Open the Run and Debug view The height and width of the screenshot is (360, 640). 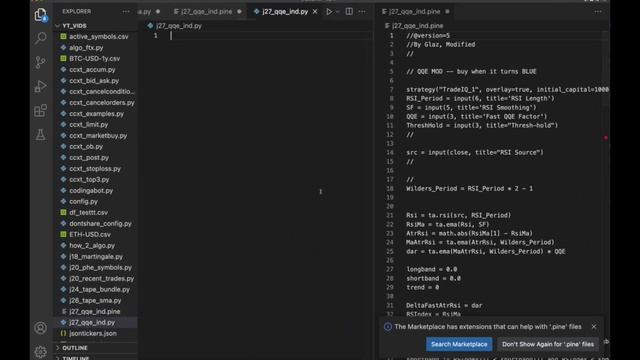click(x=40, y=86)
